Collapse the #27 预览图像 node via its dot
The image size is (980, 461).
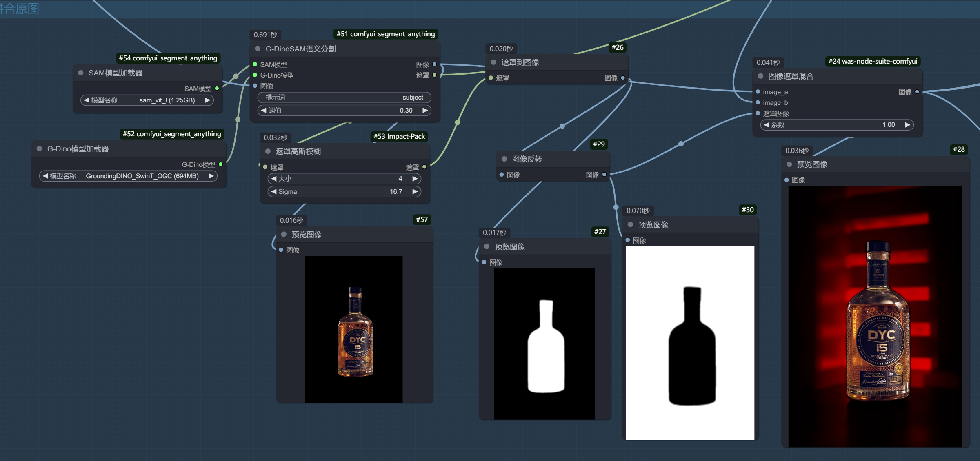[x=487, y=247]
